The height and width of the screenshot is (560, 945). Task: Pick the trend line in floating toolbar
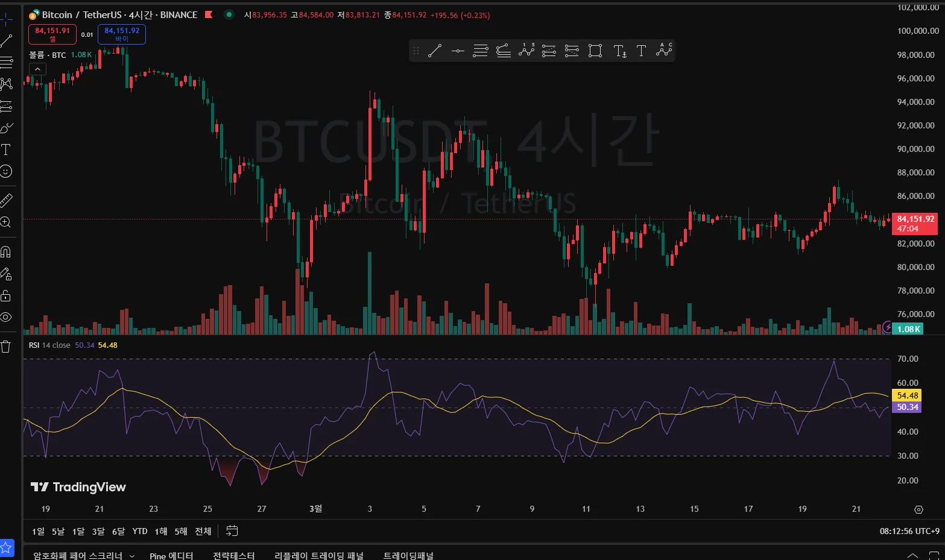[435, 51]
